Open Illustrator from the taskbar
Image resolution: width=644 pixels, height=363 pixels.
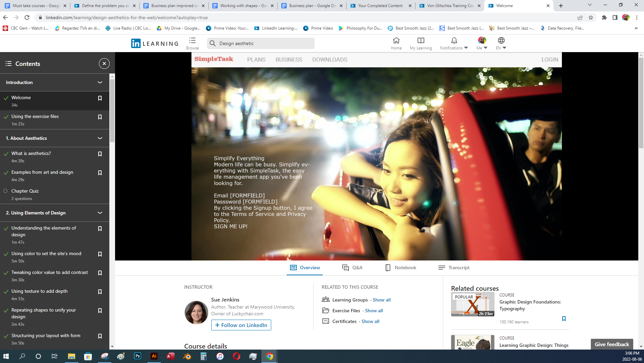click(154, 356)
